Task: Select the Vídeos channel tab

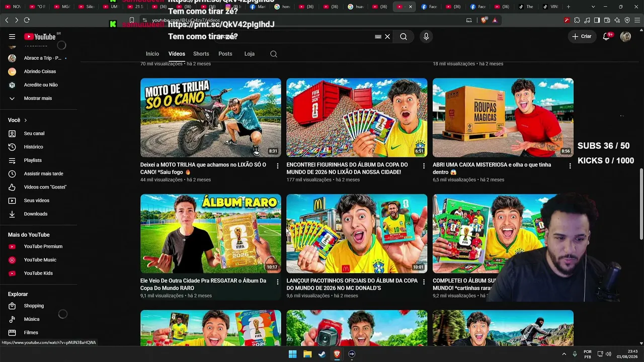Action: (177, 54)
